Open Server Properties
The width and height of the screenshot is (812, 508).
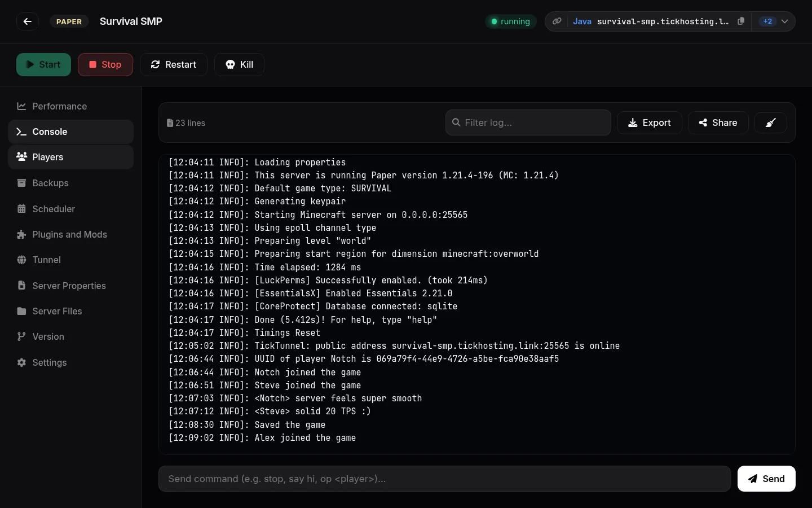click(x=71, y=286)
